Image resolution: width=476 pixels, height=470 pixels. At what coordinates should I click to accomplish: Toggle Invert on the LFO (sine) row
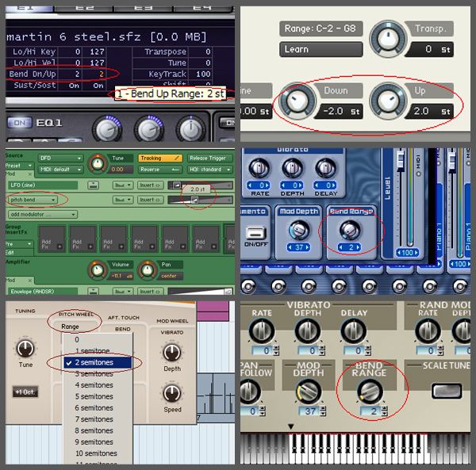150,185
